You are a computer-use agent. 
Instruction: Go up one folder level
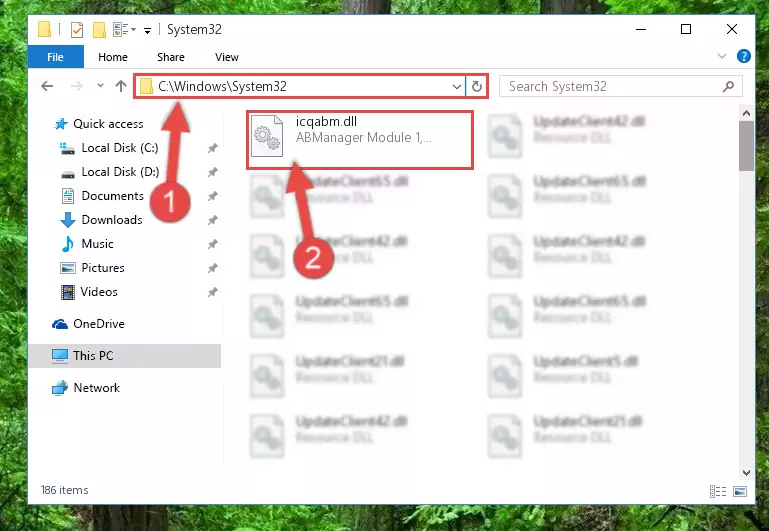(x=121, y=86)
